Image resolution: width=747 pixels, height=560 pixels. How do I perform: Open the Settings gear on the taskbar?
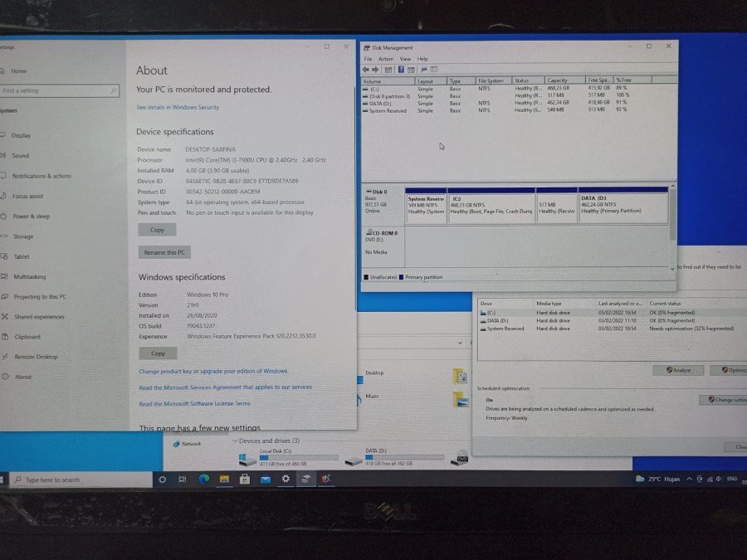pos(286,480)
